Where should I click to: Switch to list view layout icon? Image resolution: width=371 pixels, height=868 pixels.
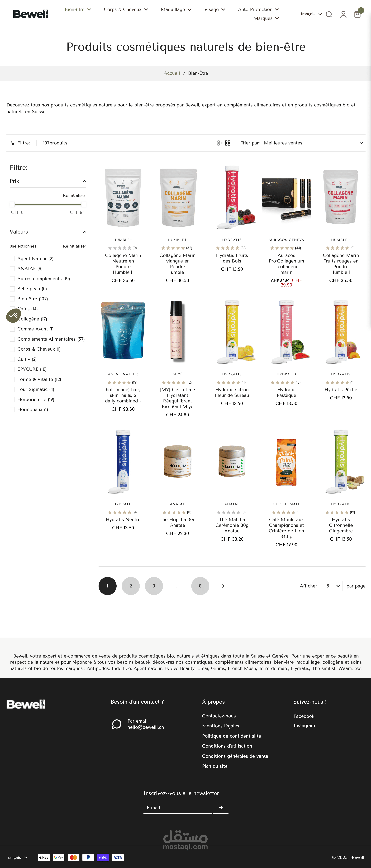pos(220,143)
